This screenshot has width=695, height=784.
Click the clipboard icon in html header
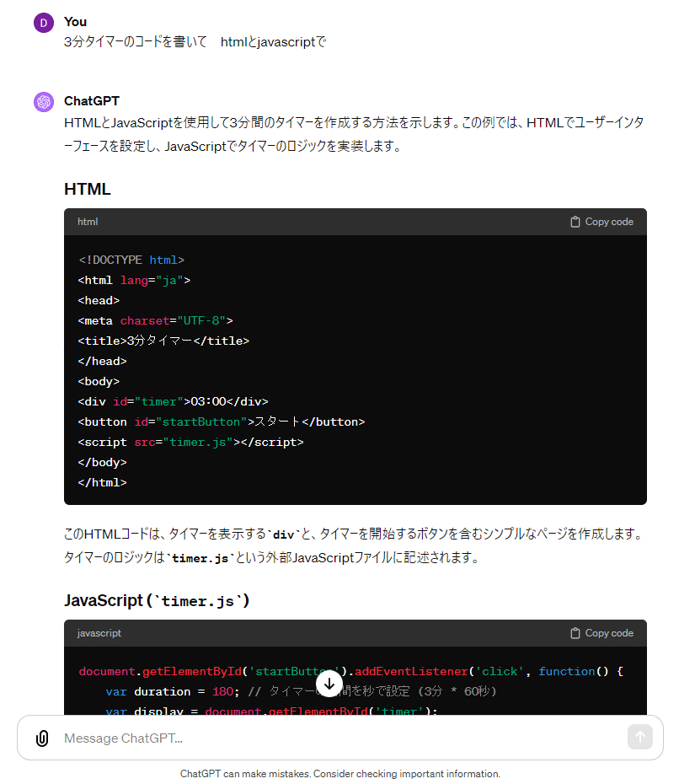click(x=575, y=222)
